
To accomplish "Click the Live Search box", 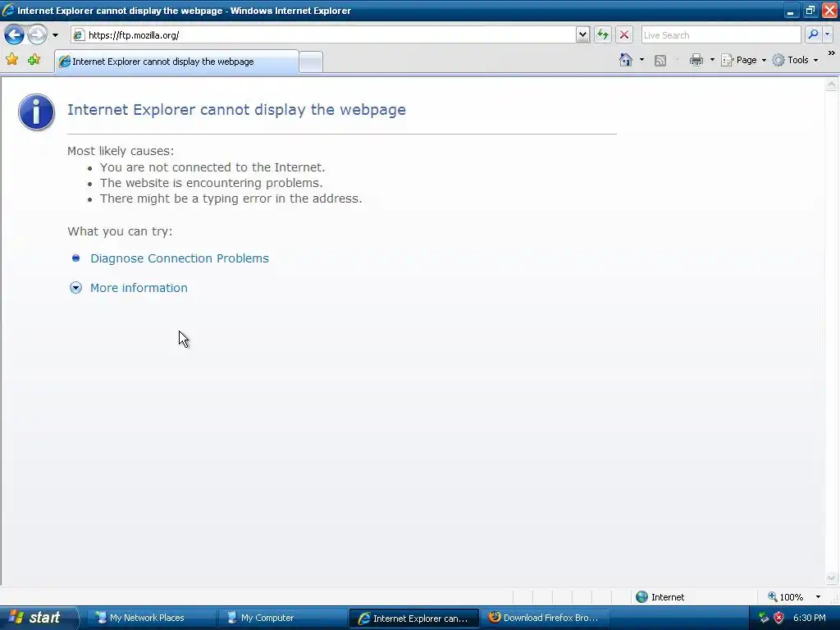I will coord(720,35).
